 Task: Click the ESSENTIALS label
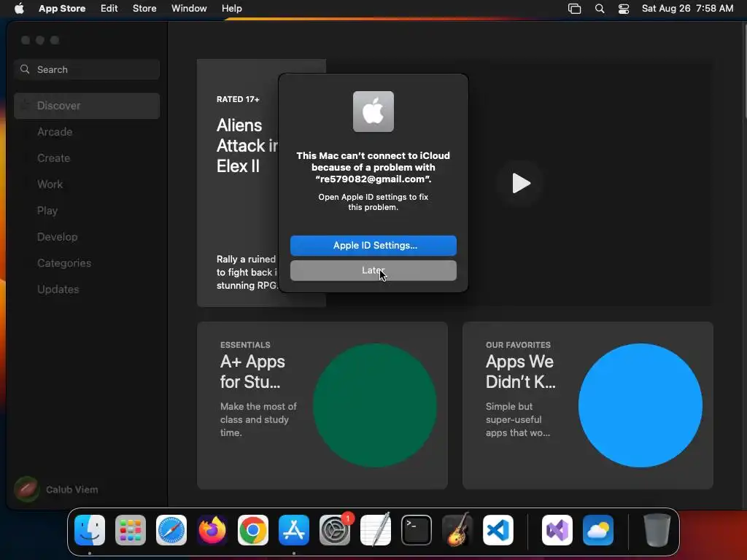(245, 345)
